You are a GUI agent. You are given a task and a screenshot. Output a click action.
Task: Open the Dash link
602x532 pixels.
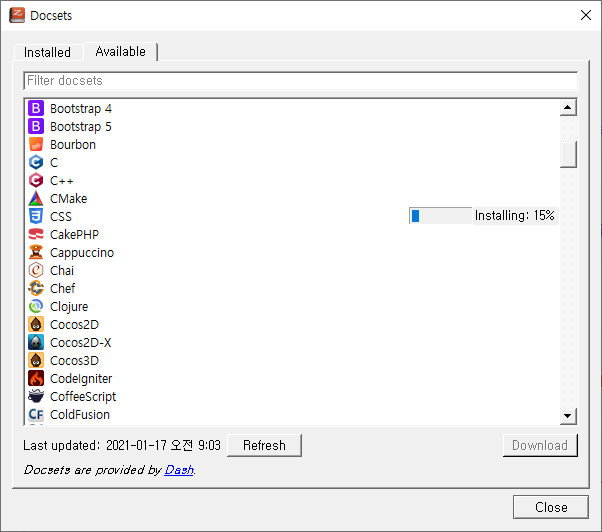pyautogui.click(x=179, y=470)
